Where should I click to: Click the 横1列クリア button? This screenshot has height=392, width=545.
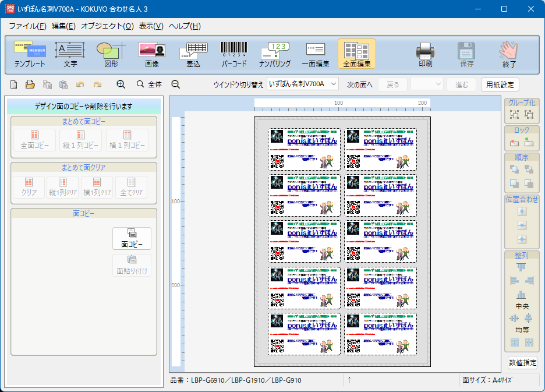[97, 187]
